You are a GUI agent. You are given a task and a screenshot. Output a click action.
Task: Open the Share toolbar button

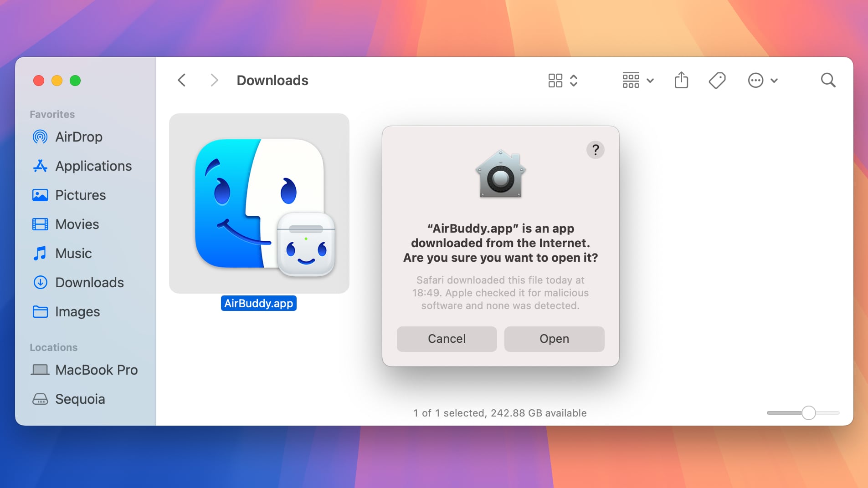pyautogui.click(x=681, y=80)
